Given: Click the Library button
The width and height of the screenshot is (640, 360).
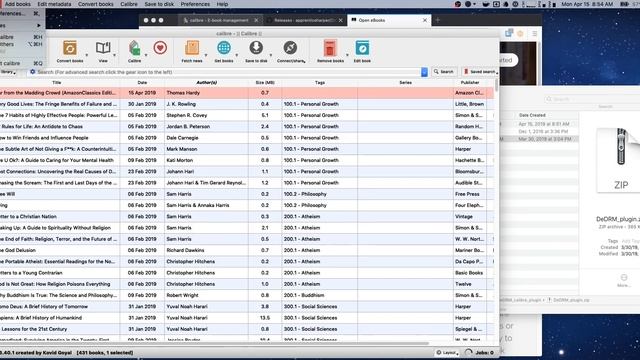Looking at the screenshot, I should [x=8, y=72].
